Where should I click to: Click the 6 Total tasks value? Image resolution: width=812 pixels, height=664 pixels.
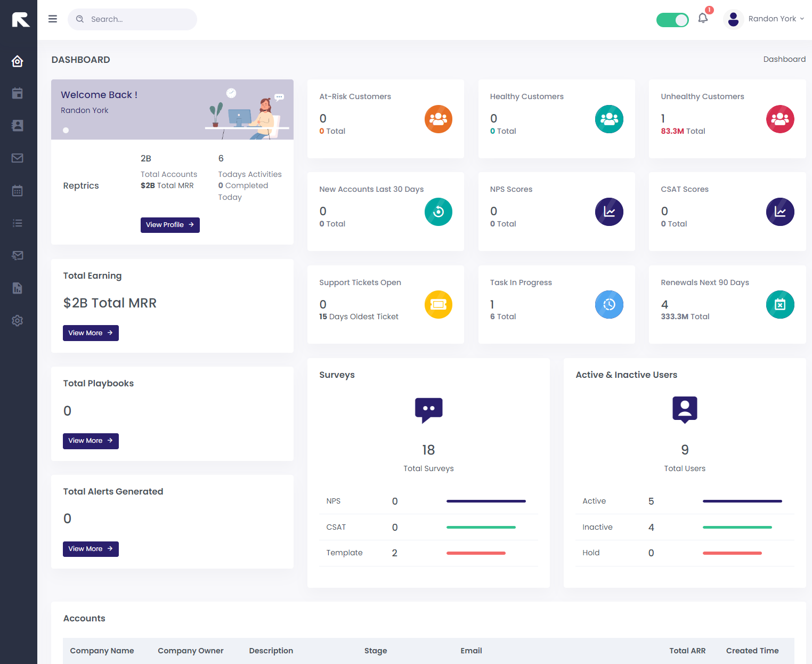coord(503,317)
